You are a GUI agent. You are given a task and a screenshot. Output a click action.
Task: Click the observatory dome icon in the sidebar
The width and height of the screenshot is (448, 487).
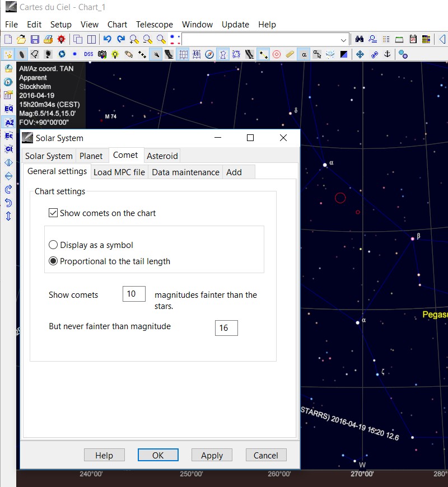[9, 68]
